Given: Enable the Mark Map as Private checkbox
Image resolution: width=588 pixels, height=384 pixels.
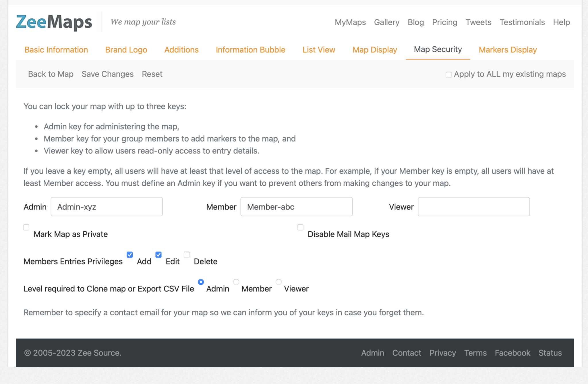Looking at the screenshot, I should [x=26, y=227].
